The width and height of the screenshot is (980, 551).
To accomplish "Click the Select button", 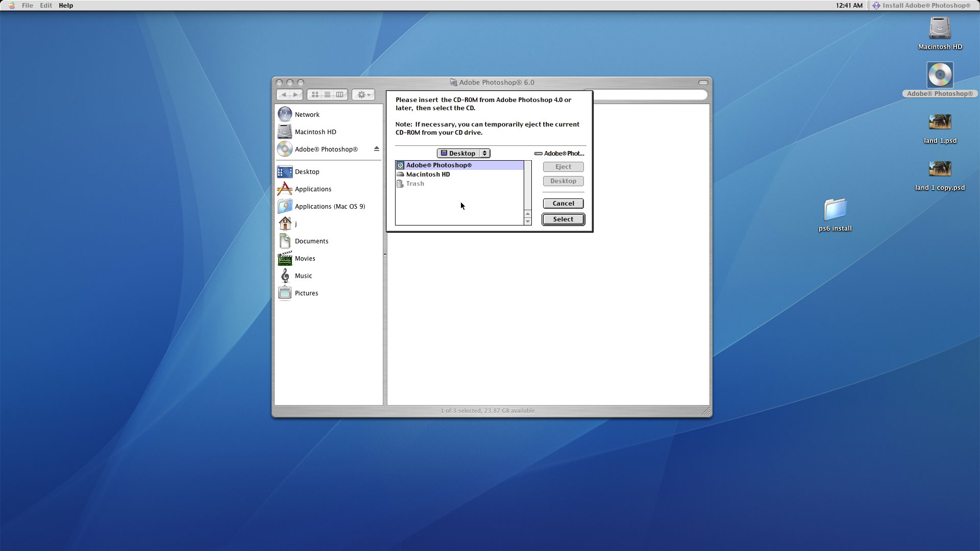I will [563, 219].
